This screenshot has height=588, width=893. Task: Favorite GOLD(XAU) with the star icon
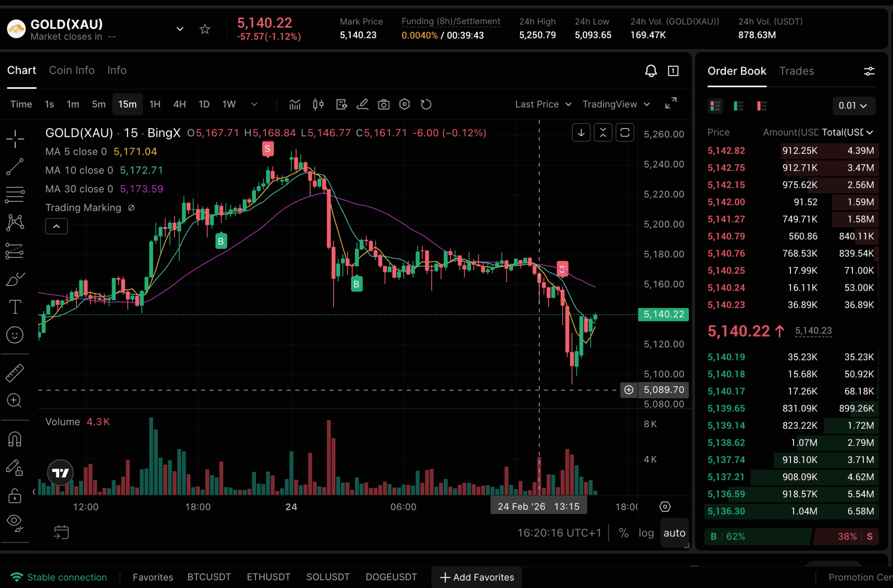[x=205, y=29]
